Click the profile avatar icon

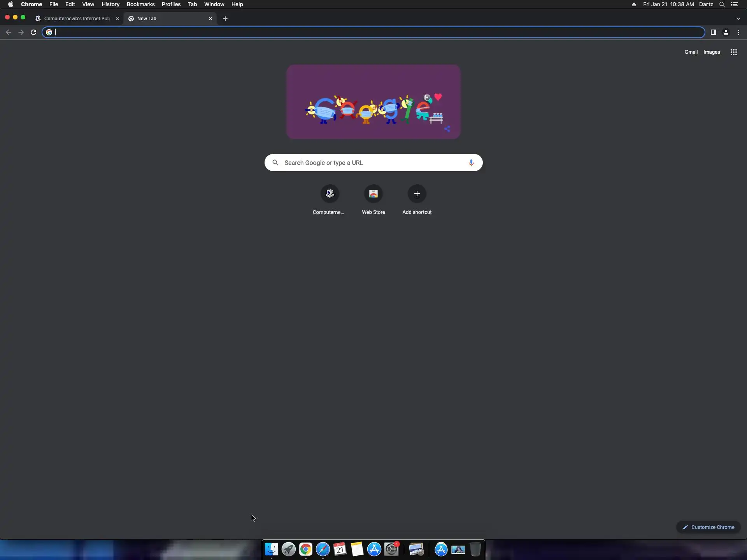[726, 32]
